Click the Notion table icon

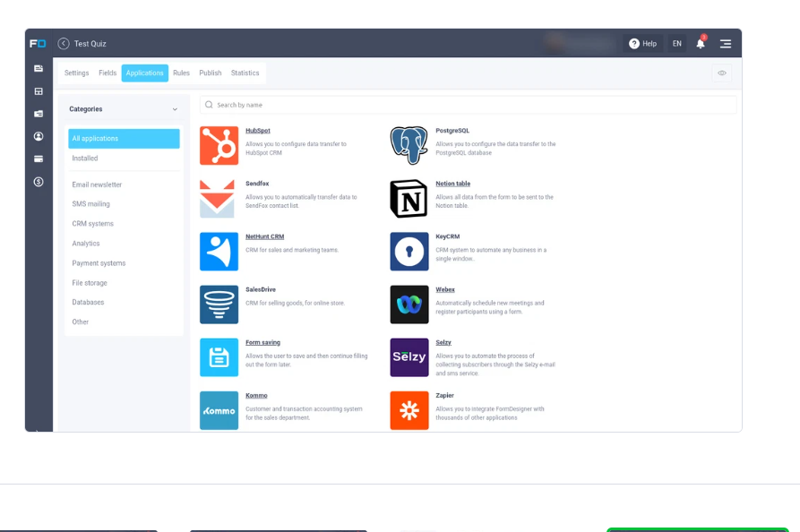(409, 199)
